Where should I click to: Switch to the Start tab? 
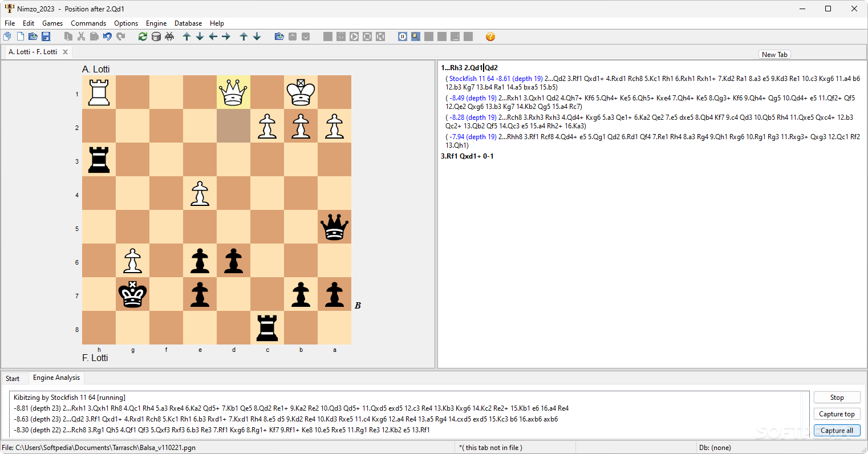coord(13,379)
